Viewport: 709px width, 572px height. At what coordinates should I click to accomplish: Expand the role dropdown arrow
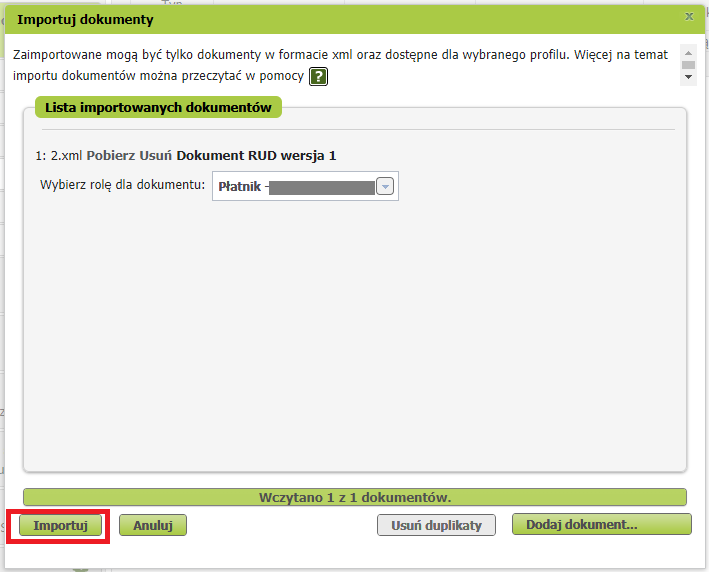385,186
